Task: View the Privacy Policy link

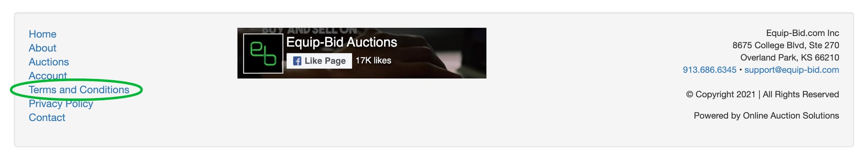Action: (x=61, y=104)
